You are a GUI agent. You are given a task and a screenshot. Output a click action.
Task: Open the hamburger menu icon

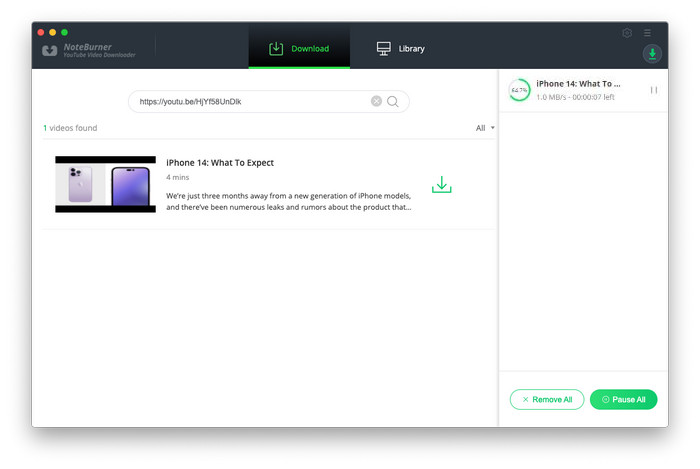(x=647, y=33)
